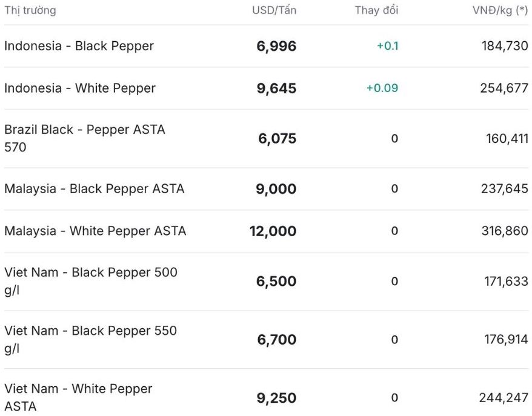Select the 160,411 VNĐ/kg value
The height and width of the screenshot is (416, 532).
(x=507, y=139)
